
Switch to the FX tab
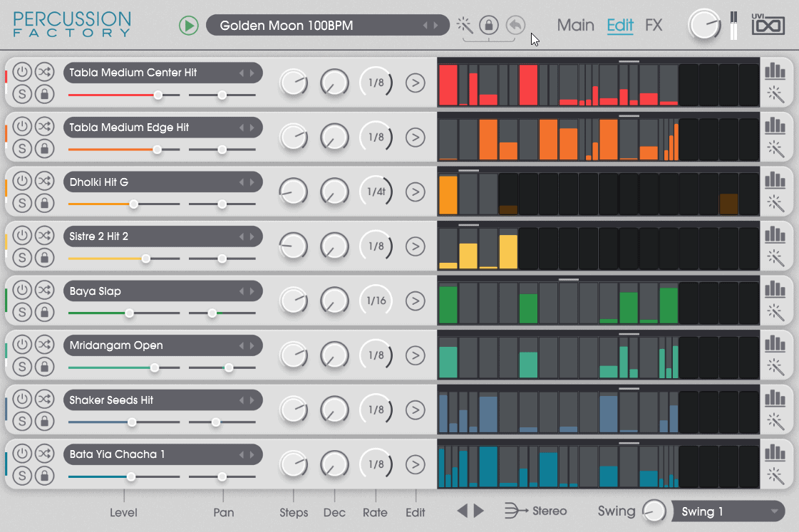[654, 26]
